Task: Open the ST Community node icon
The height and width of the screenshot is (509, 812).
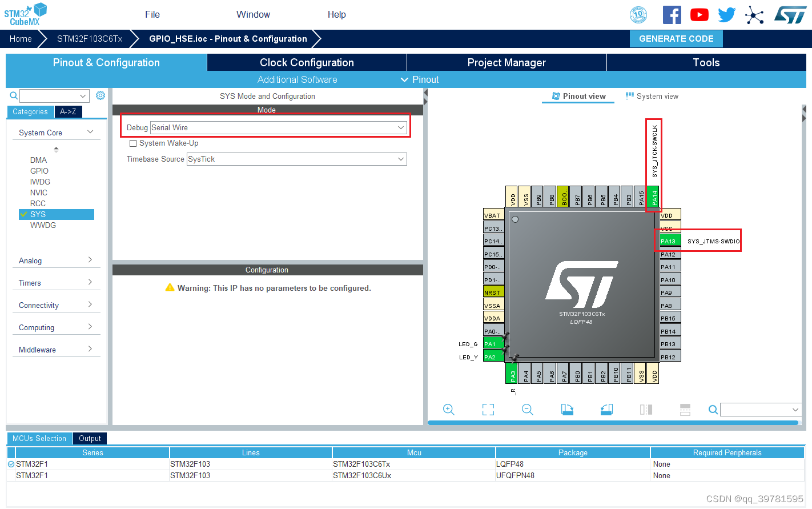Action: coord(755,14)
